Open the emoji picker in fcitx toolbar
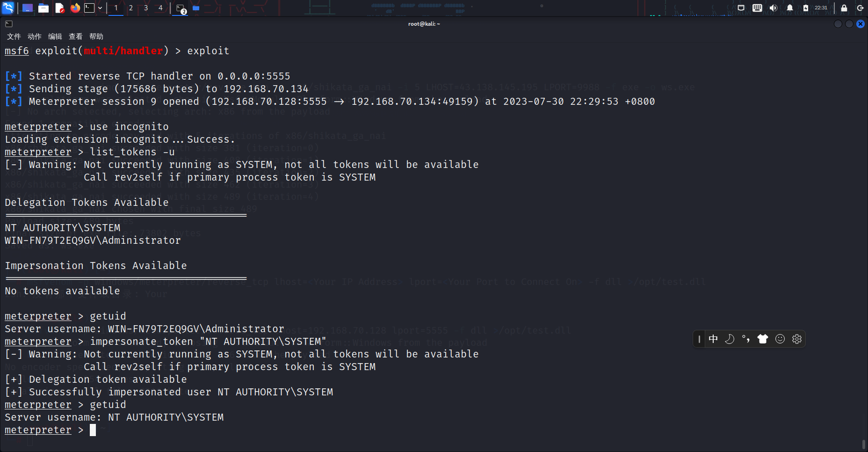The width and height of the screenshot is (868, 452). point(780,339)
